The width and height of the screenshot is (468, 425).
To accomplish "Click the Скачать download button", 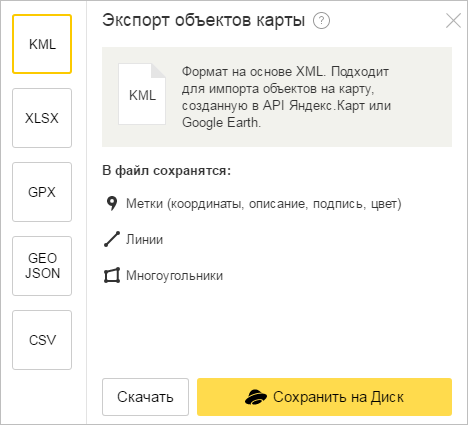I will point(145,397).
